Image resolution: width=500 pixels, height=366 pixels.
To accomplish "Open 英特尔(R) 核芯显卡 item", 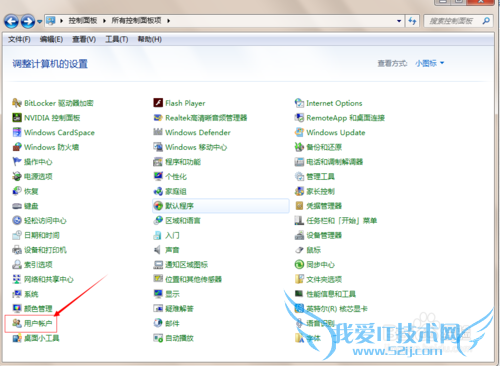I will tap(331, 308).
